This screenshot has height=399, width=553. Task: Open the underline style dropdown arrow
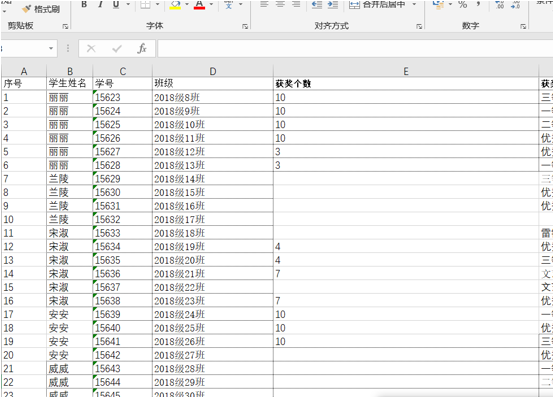(128, 4)
